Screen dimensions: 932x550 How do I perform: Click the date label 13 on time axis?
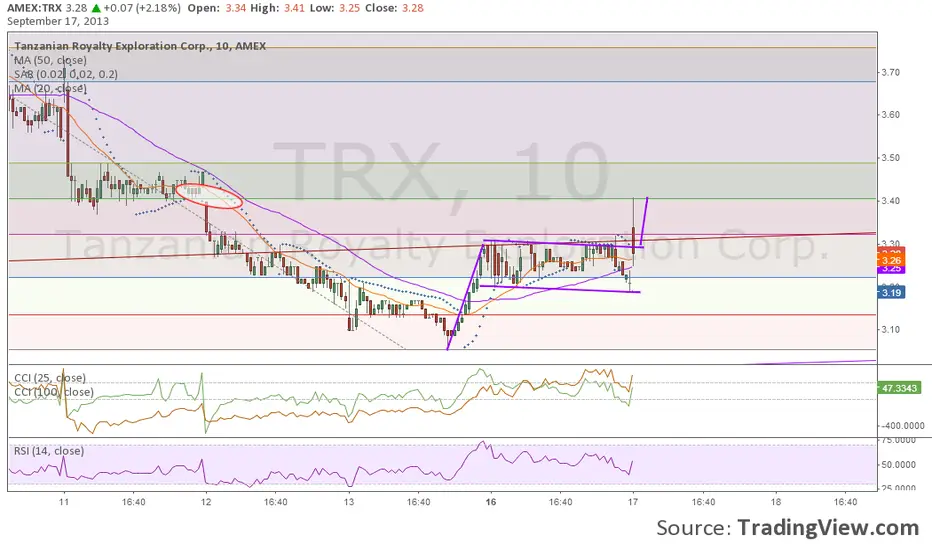pos(349,502)
